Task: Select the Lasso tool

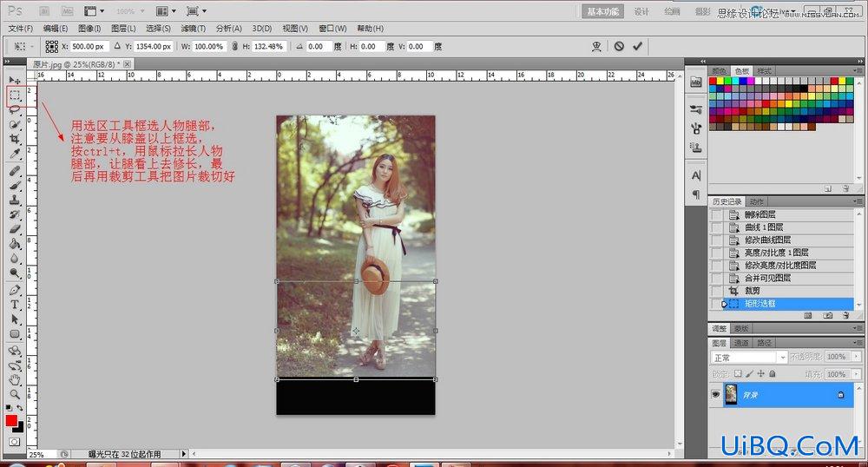Action: (x=15, y=109)
